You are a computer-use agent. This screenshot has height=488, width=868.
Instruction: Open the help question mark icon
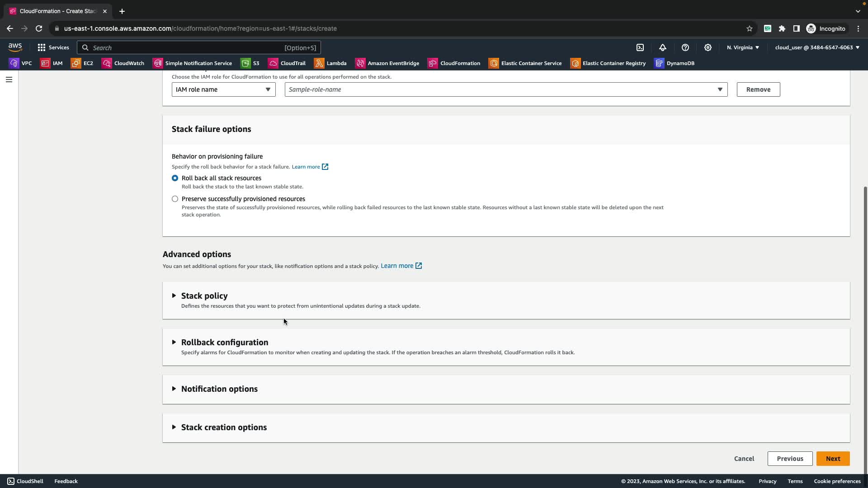point(685,47)
